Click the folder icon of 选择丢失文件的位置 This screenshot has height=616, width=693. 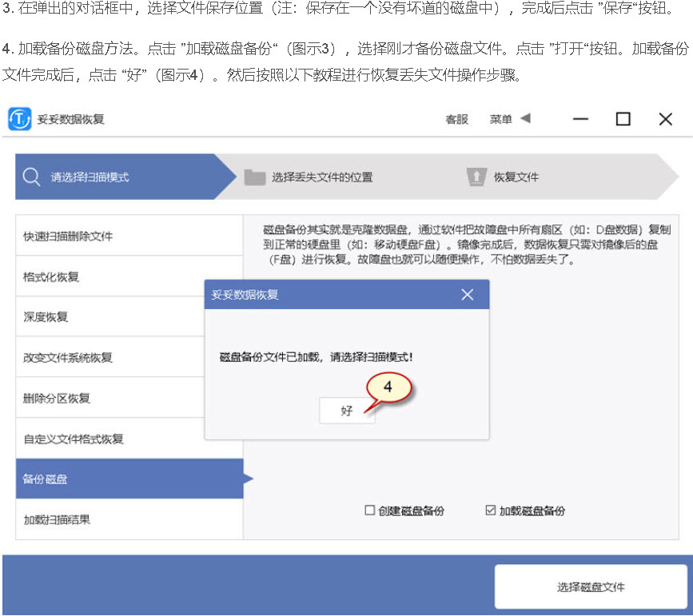click(x=254, y=177)
